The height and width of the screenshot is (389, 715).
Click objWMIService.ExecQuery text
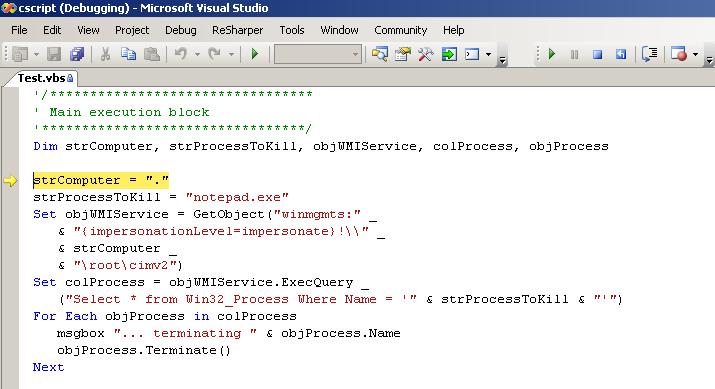point(261,282)
